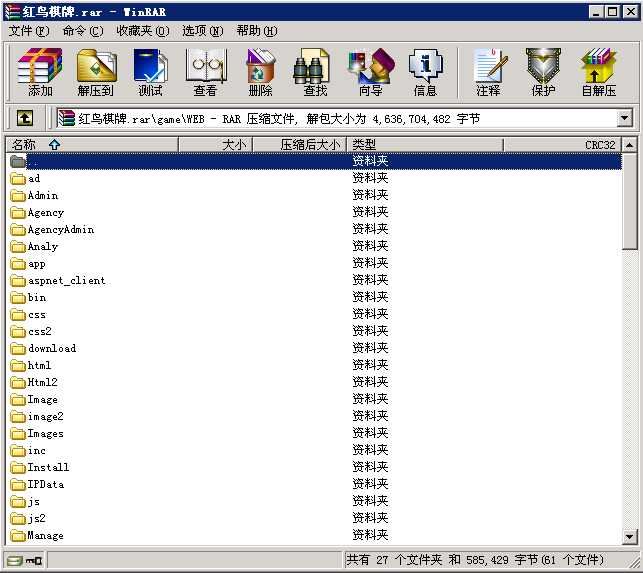Image resolution: width=643 pixels, height=573 pixels.
Task: Select the download folder row
Action: (x=315, y=349)
